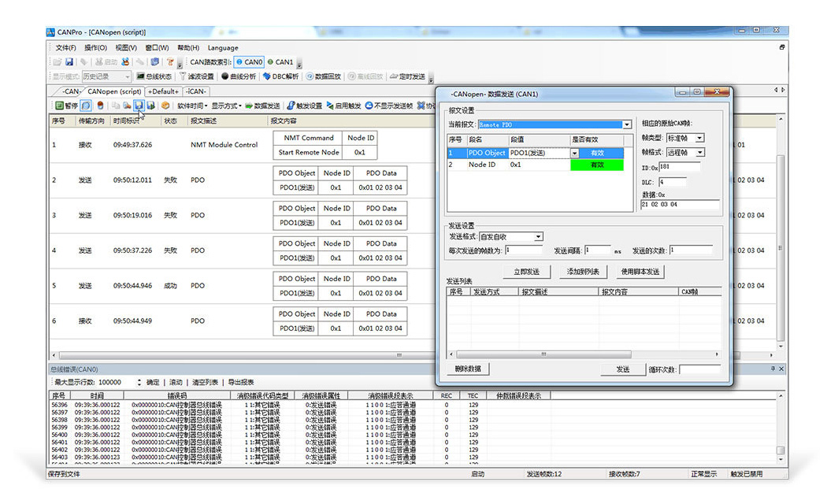Viewport: 827px width, 504px height.
Task: Open 滤波设置 filter settings
Action: point(196,76)
